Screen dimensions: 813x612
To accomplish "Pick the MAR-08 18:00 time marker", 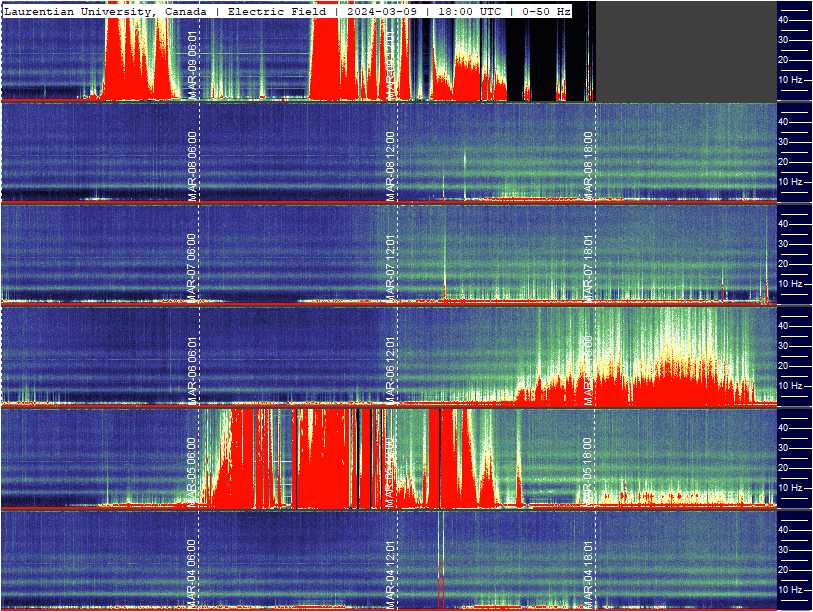I will (588, 166).
